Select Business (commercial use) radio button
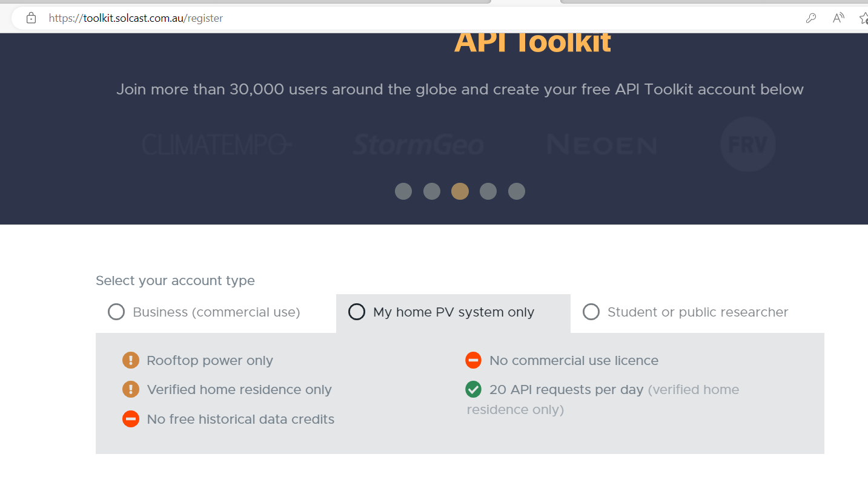 tap(116, 312)
